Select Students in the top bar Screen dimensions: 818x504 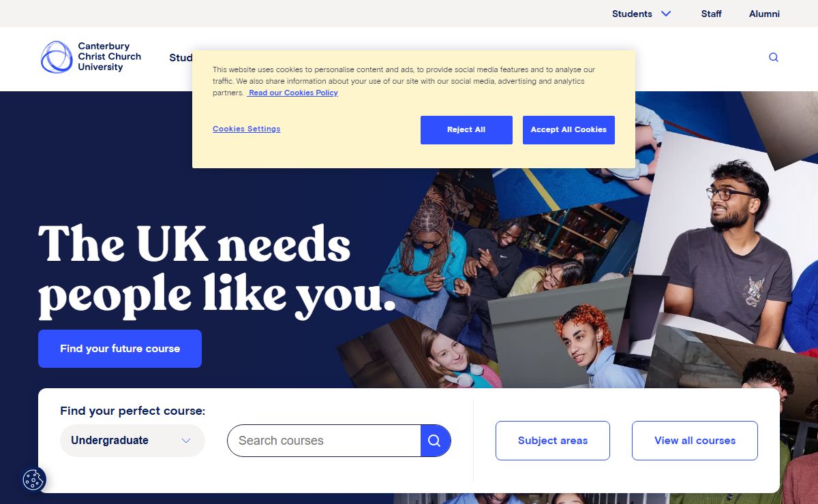[x=632, y=14]
